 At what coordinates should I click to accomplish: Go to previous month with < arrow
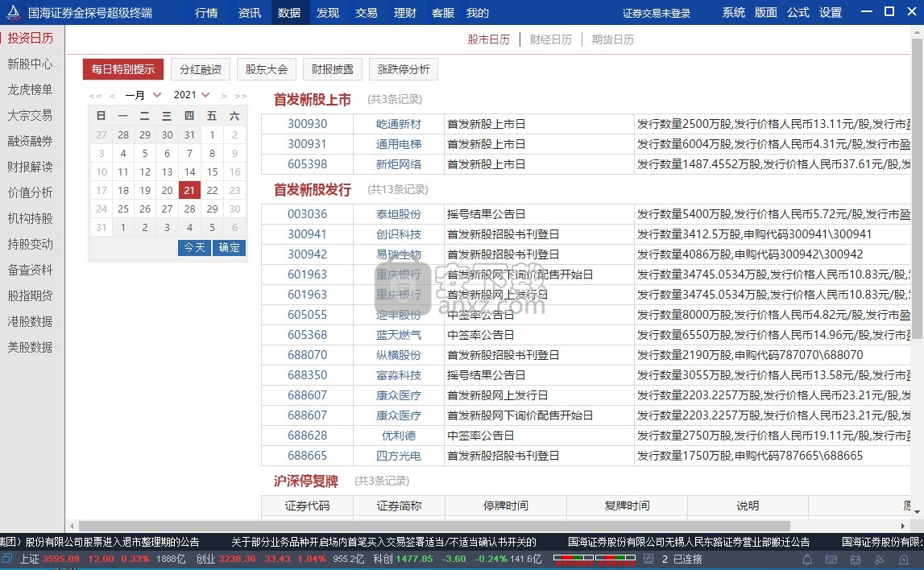[x=112, y=95]
